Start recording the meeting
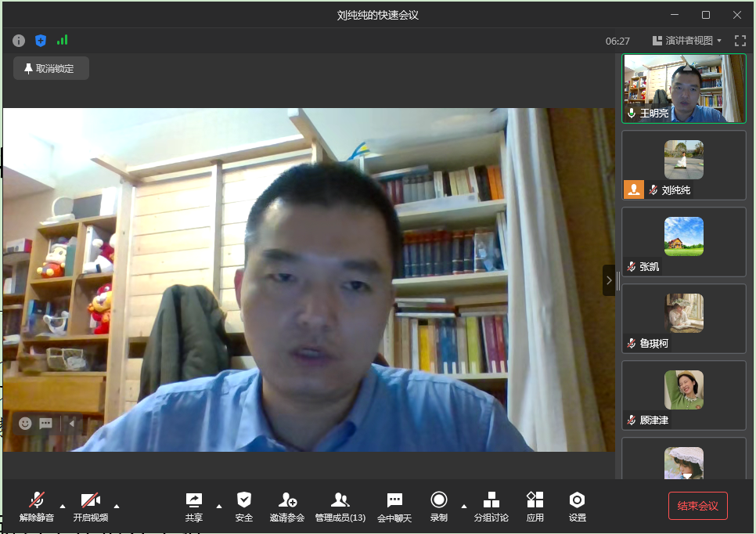756x534 pixels. coord(439,500)
